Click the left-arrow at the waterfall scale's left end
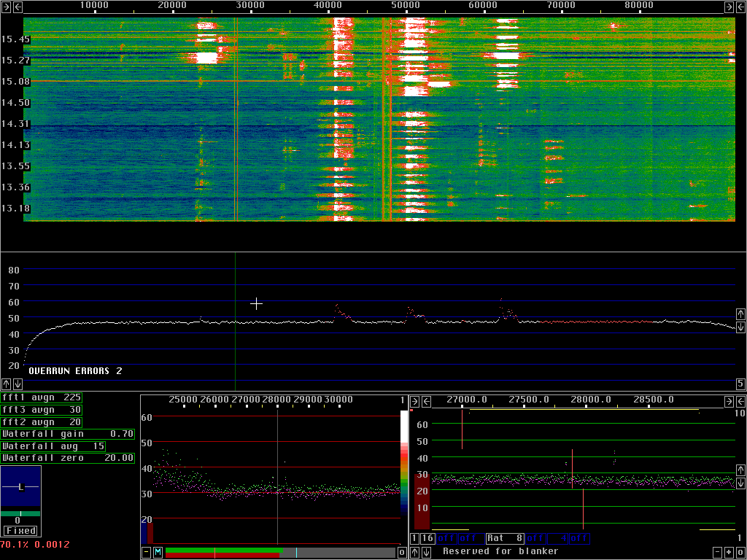The image size is (747, 560). coord(18,7)
